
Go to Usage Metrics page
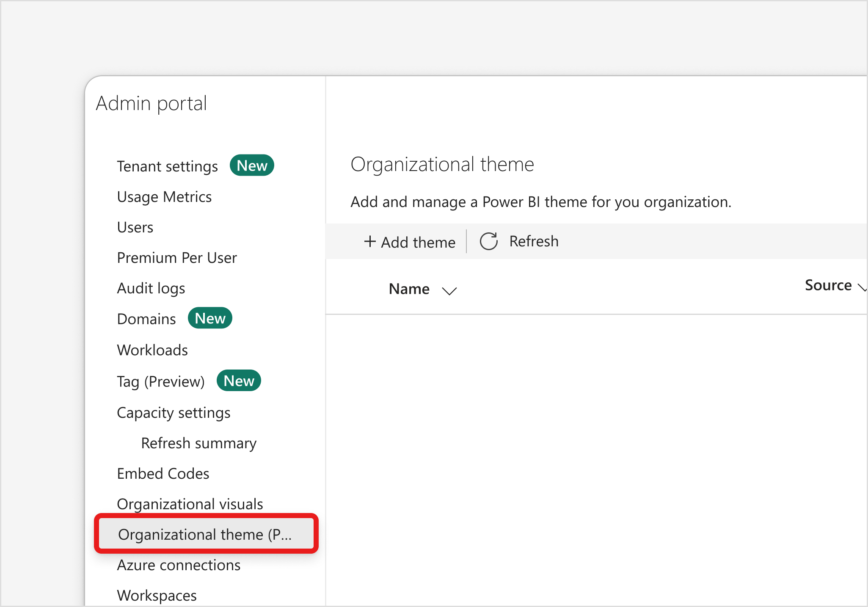(164, 197)
